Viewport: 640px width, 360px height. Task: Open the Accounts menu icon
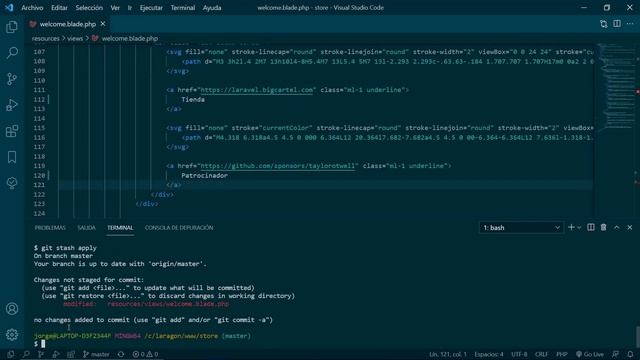[12, 309]
